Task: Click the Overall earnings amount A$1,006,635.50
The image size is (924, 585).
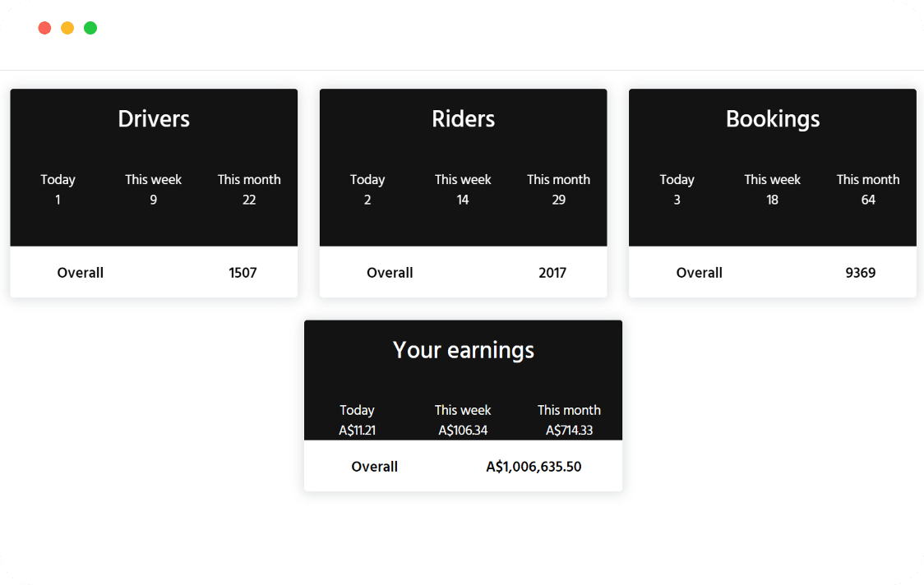Action: (x=533, y=466)
